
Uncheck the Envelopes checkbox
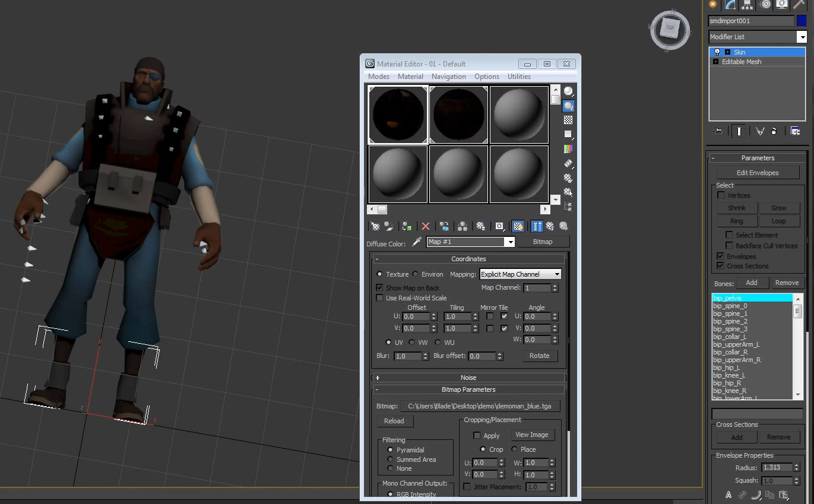point(721,256)
